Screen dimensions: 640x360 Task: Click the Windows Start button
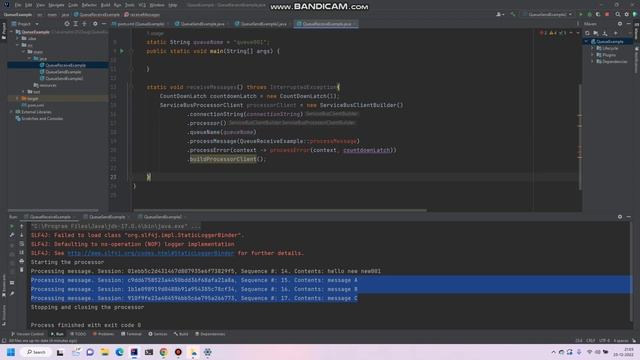point(11,352)
